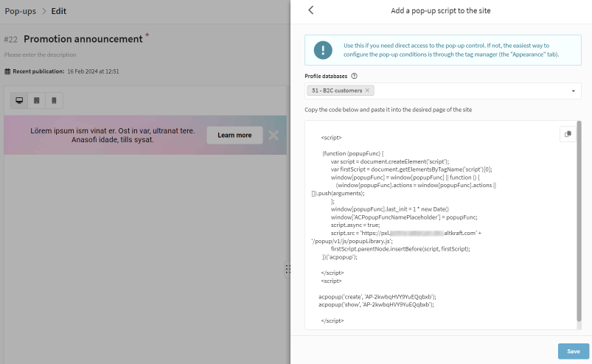Viewport: 592px width, 364px height.
Task: Switch to the tablet preview mode
Action: tap(37, 100)
